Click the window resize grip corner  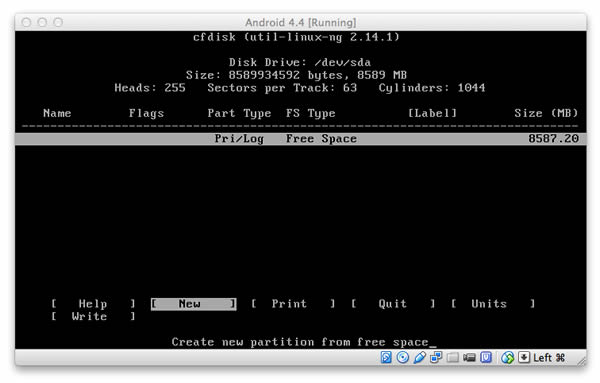pyautogui.click(x=582, y=360)
